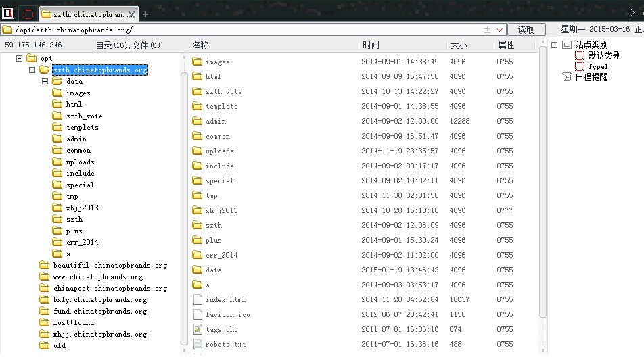Click common folder name in file list

click(x=218, y=137)
